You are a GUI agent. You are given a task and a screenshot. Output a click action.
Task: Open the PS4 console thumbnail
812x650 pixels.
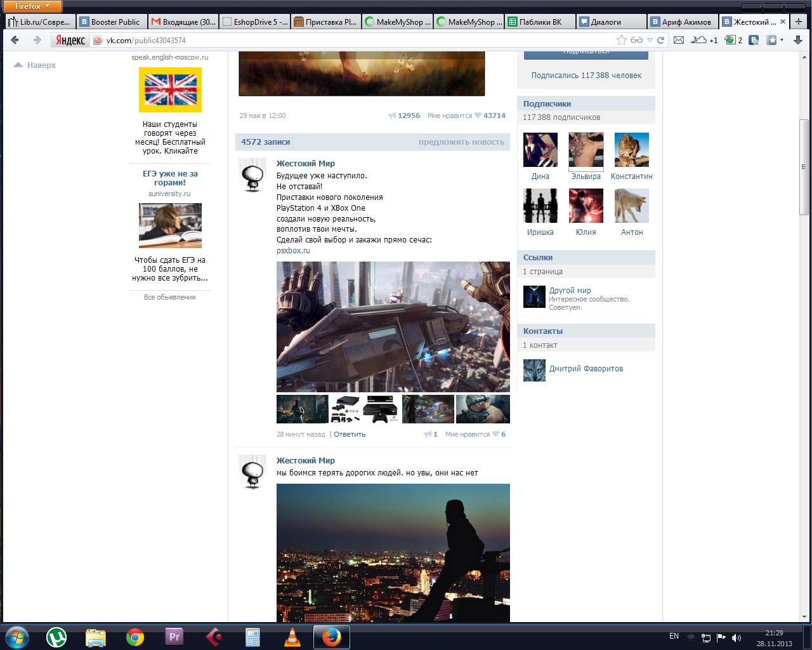click(x=346, y=409)
